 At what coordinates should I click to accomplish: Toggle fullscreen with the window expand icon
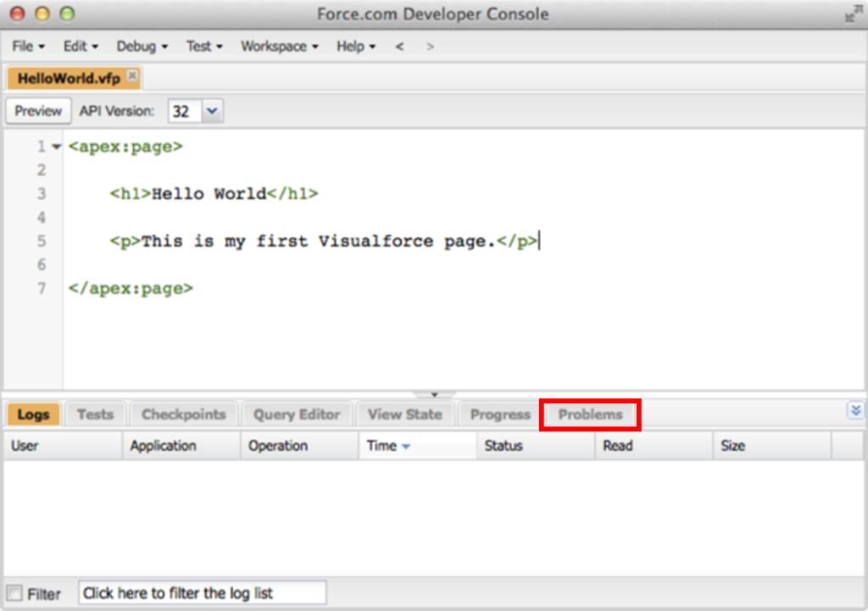click(x=853, y=14)
